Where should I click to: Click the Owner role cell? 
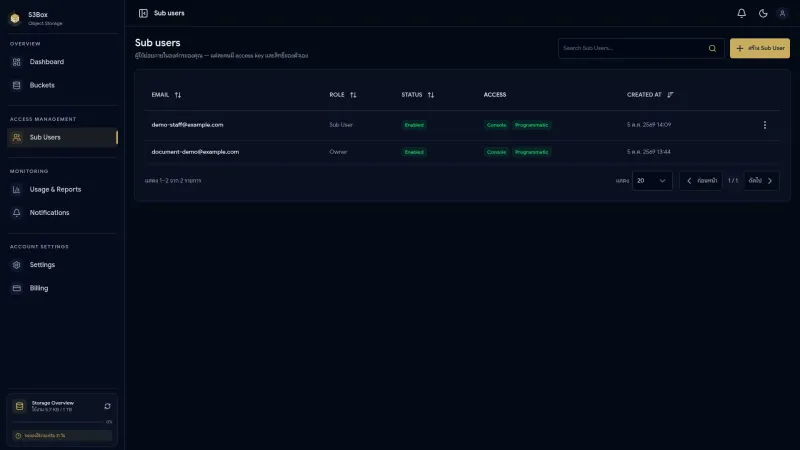(338, 152)
